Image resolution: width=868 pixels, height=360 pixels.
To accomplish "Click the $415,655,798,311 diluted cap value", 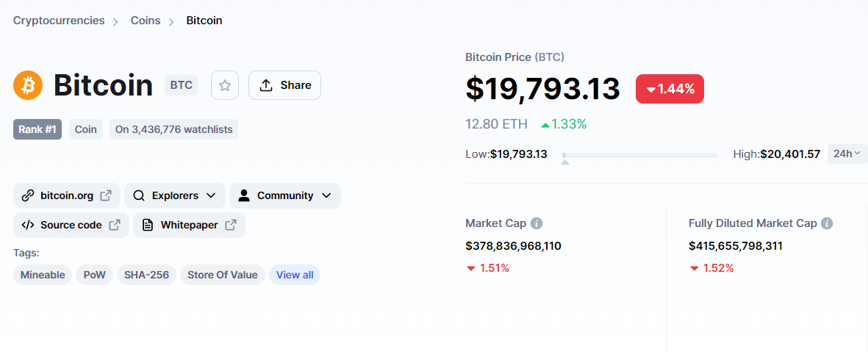I will (x=736, y=246).
